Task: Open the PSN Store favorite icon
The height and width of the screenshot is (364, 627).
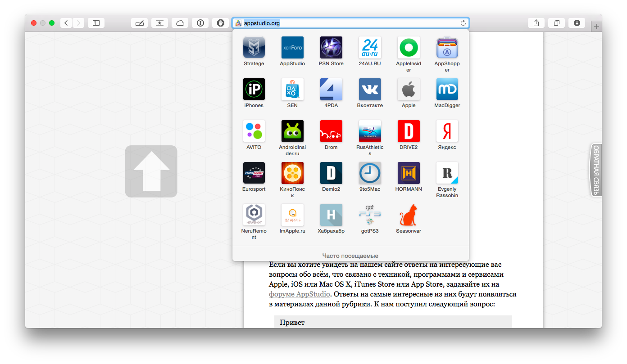Action: point(331,48)
